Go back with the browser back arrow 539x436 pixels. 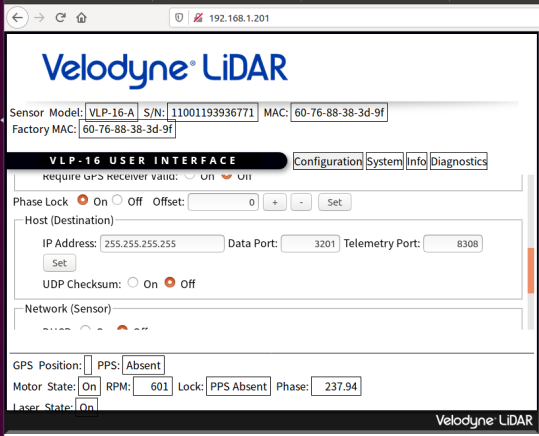pos(18,18)
